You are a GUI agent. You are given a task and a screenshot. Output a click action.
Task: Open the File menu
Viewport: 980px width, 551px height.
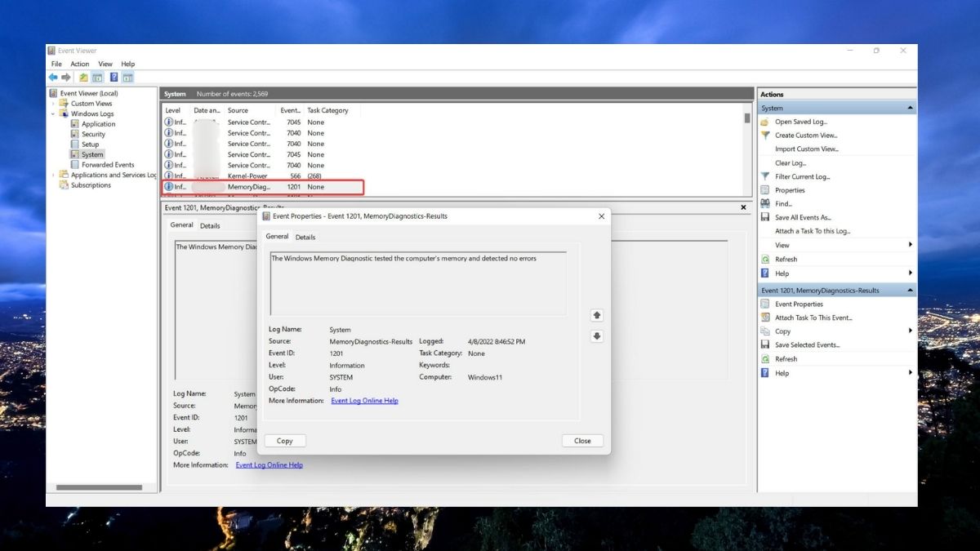tap(56, 64)
